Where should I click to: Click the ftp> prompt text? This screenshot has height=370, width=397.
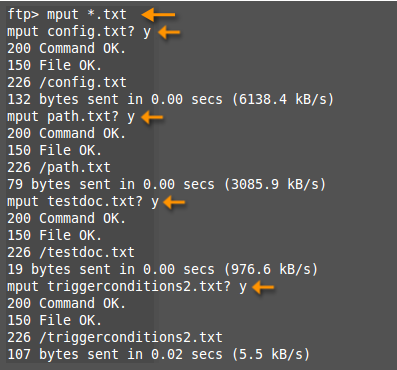(23, 15)
